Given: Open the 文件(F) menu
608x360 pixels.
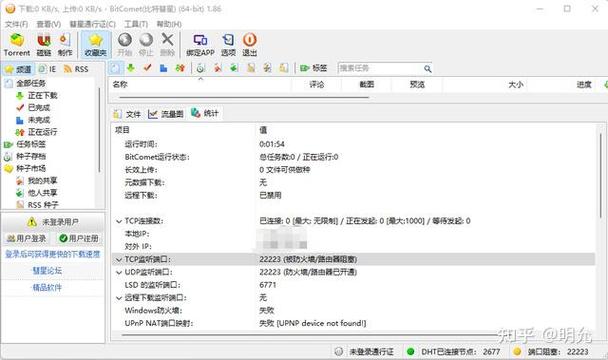Looking at the screenshot, I should click(x=16, y=24).
